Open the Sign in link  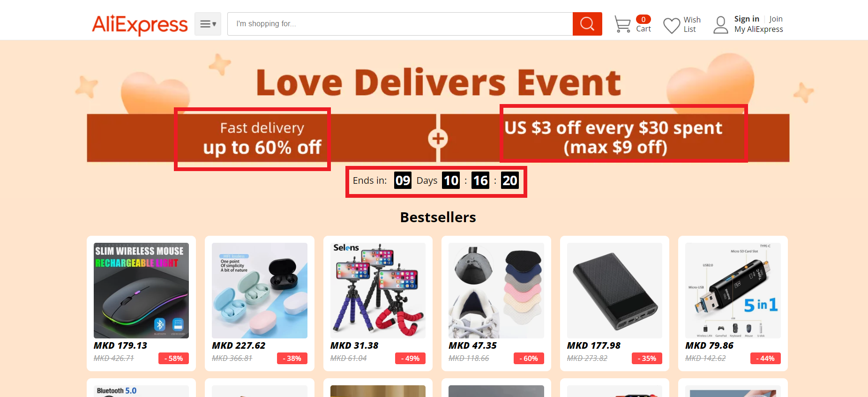[747, 19]
